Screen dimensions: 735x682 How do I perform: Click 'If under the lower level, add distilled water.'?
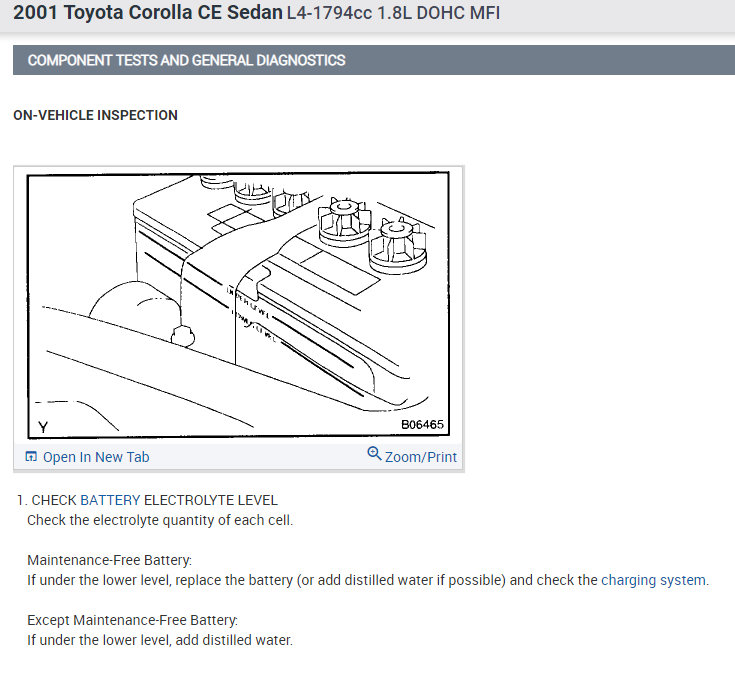click(160, 640)
